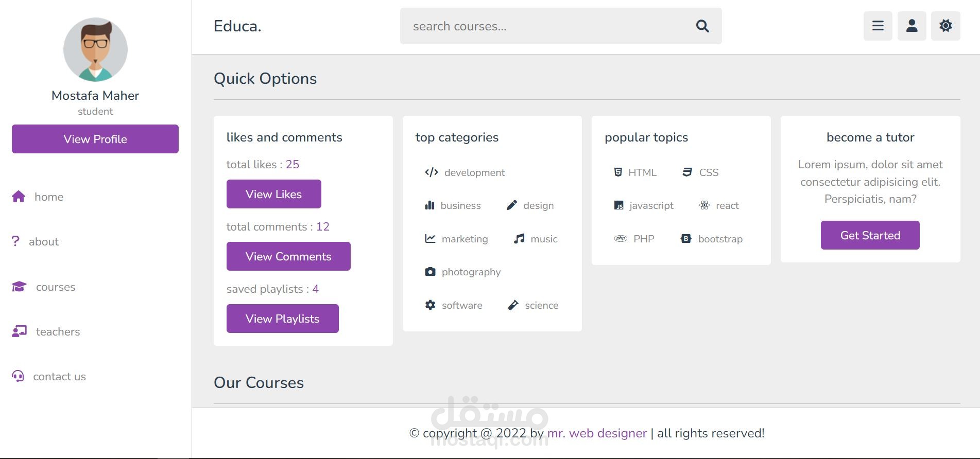Go to home in sidebar
Screen dimensions: 980x459
pos(49,197)
